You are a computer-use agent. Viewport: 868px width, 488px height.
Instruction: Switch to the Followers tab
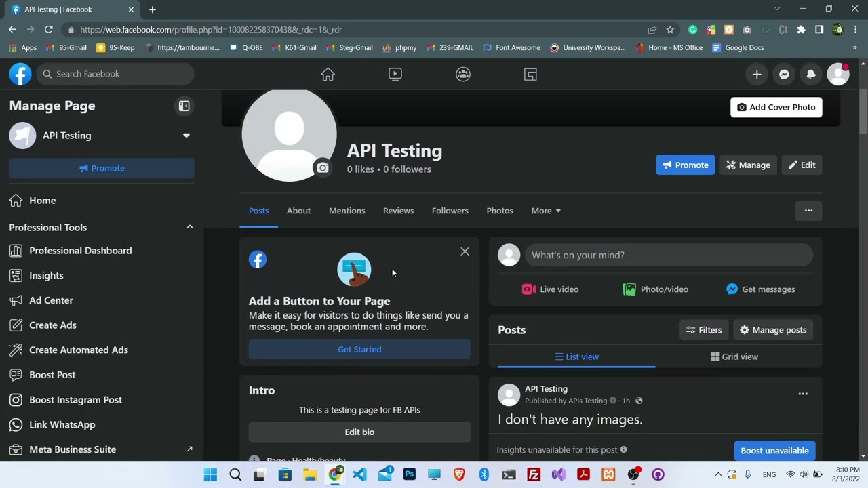450,211
